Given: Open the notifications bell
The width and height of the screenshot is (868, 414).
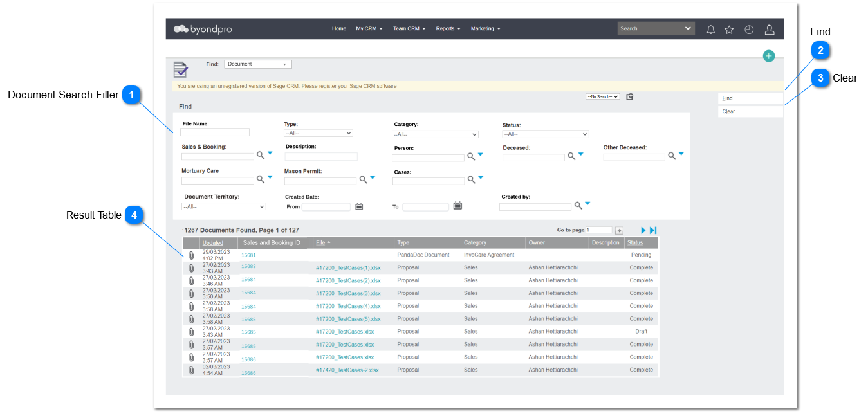Looking at the screenshot, I should click(x=710, y=30).
